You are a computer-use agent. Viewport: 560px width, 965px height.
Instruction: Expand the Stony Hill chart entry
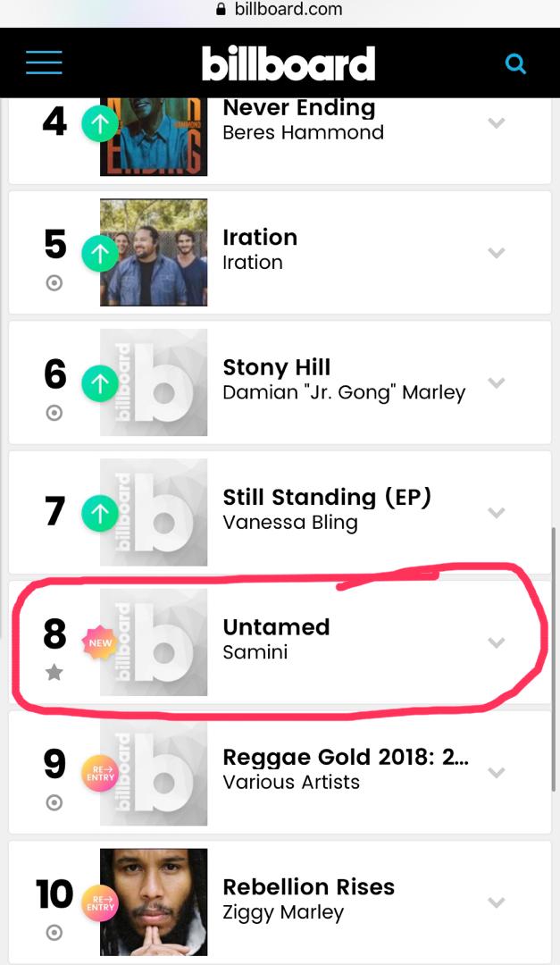pos(497,382)
